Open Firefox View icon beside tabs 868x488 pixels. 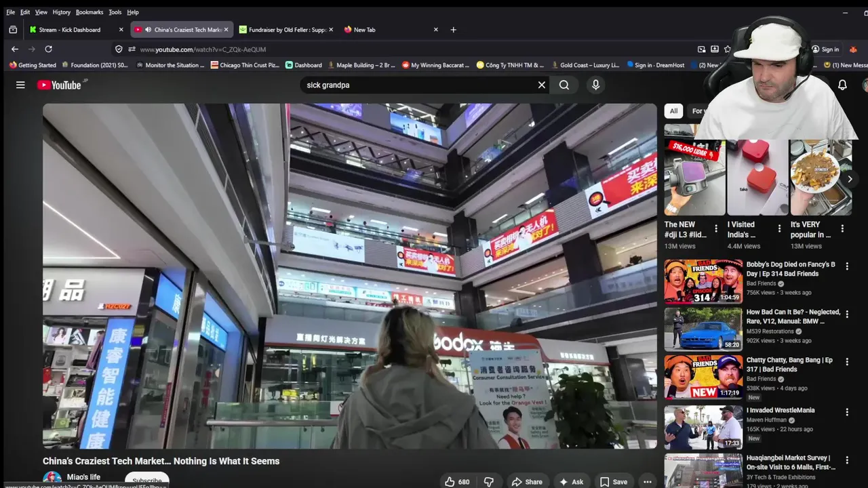[13, 30]
